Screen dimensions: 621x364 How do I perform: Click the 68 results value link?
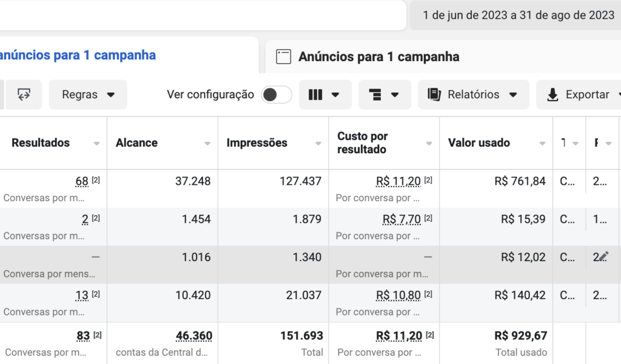click(x=82, y=181)
